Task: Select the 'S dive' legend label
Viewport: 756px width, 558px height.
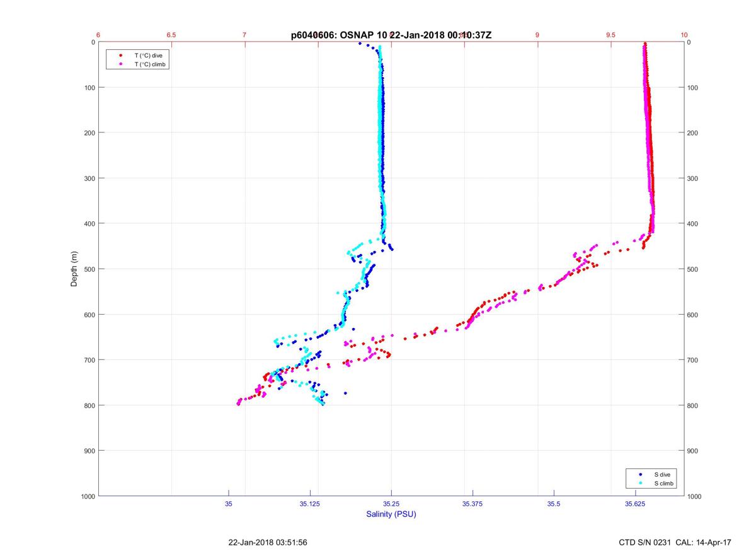Action: coord(661,474)
